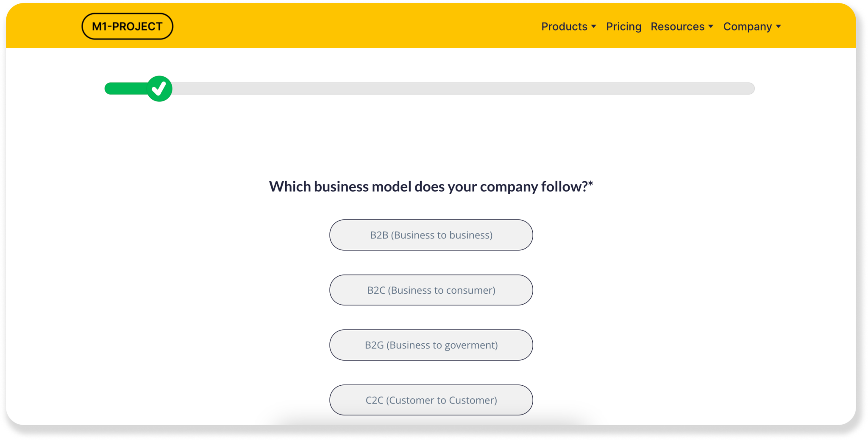Image resolution: width=868 pixels, height=440 pixels.
Task: Click the green completed progress segment
Action: point(127,89)
